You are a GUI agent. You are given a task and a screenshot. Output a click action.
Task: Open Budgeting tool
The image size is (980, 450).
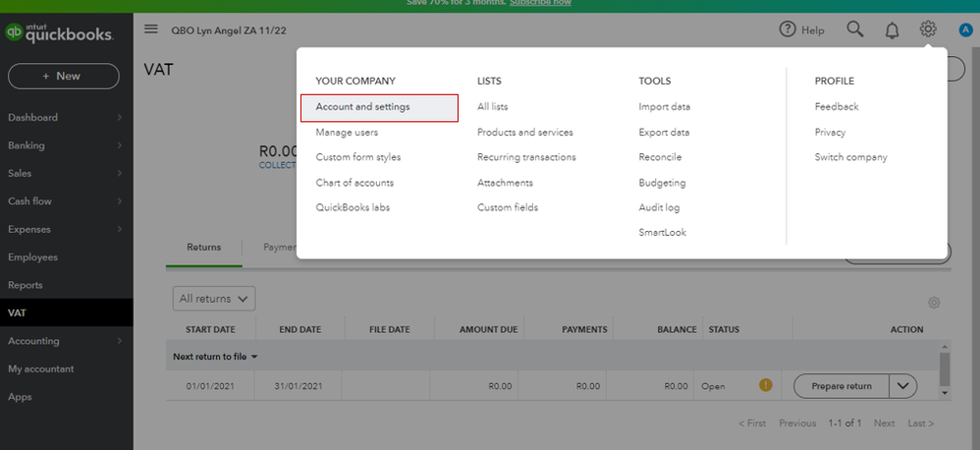pyautogui.click(x=662, y=183)
